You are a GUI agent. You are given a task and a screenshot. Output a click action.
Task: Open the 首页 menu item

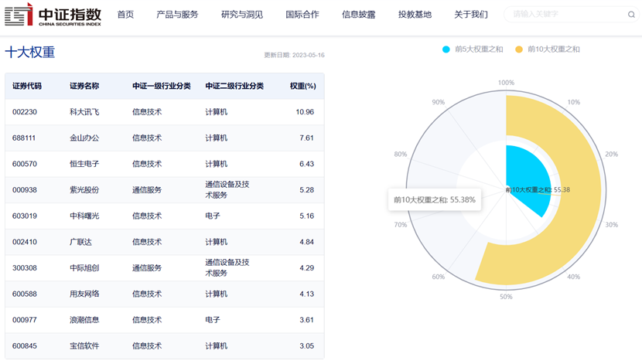coord(125,15)
